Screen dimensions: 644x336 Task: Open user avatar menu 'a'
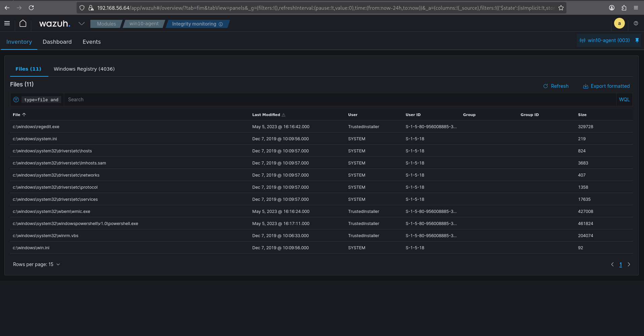[619, 23]
